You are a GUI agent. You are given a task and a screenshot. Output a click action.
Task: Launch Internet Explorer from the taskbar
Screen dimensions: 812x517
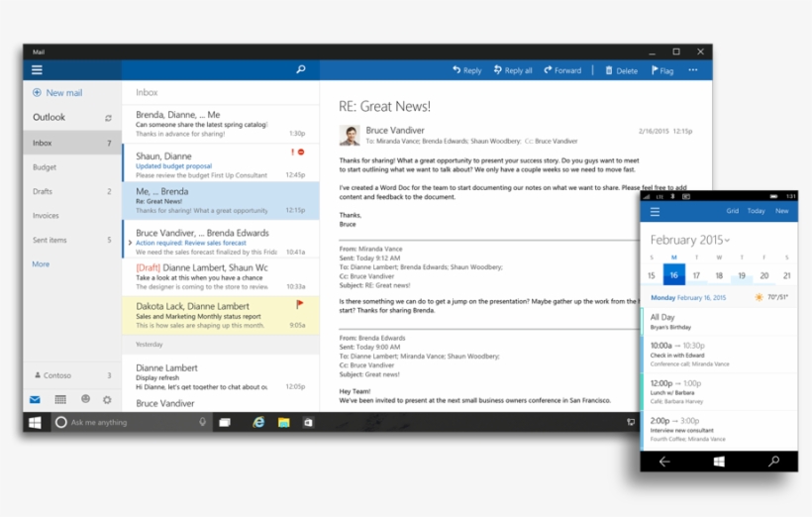click(x=257, y=422)
